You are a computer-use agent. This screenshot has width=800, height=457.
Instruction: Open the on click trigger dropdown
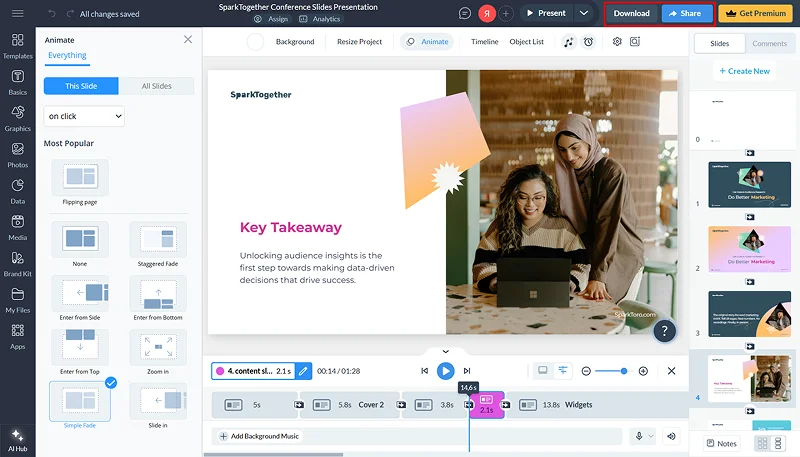coord(84,117)
